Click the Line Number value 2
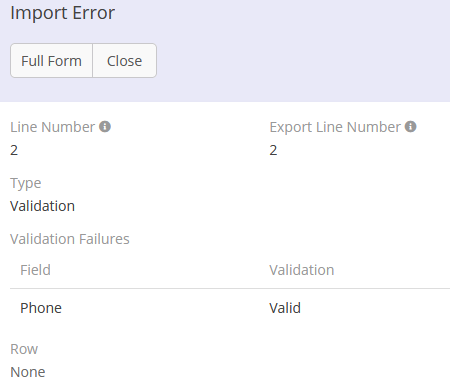The height and width of the screenshot is (390, 450). 14,150
